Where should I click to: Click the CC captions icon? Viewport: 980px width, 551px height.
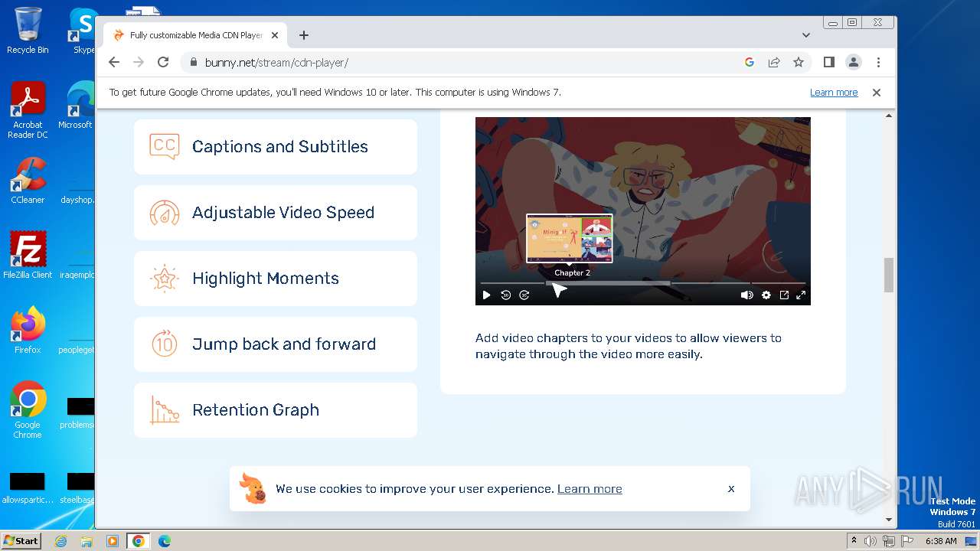pos(165,146)
